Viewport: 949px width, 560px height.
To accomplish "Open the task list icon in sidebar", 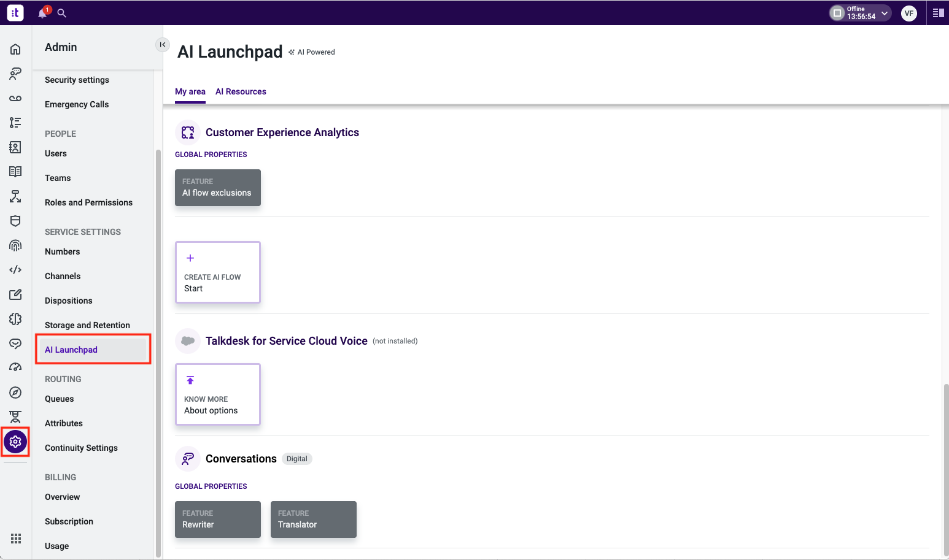I will [15, 123].
